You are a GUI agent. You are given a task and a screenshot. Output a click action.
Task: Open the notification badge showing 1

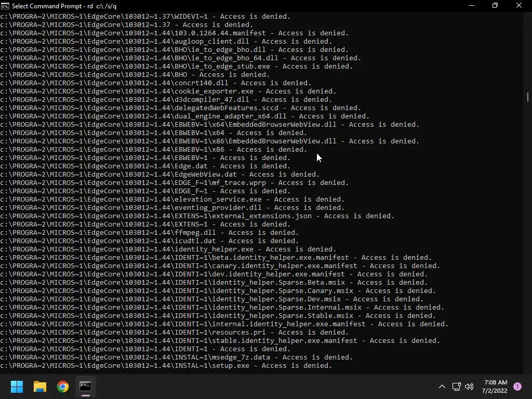click(517, 387)
